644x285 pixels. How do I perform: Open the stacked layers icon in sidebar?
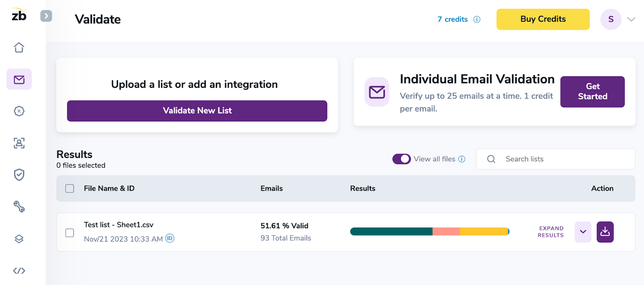(19, 239)
